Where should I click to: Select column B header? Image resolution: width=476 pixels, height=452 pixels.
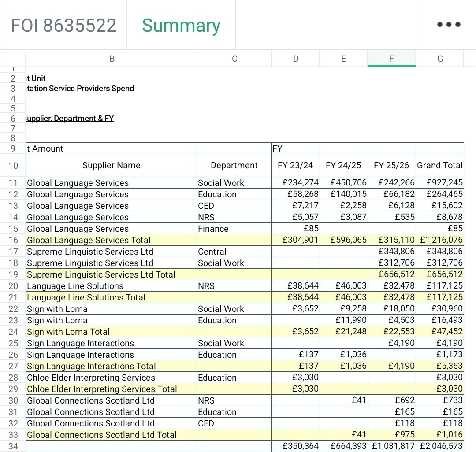[x=112, y=59]
